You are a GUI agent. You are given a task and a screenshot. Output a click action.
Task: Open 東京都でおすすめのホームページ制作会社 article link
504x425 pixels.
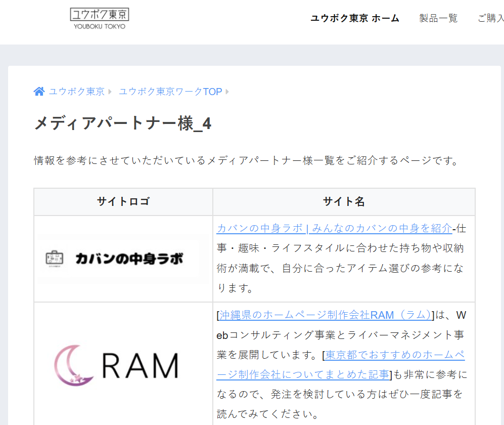tap(341, 364)
